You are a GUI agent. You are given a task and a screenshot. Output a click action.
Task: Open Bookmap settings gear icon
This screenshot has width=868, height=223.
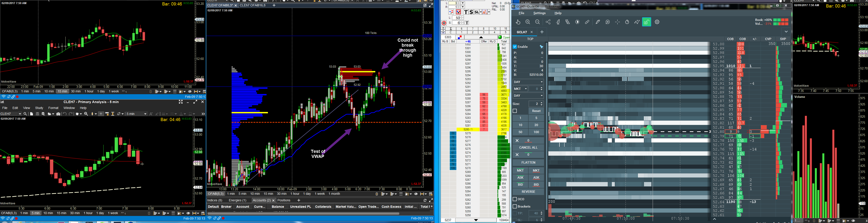[x=657, y=22]
